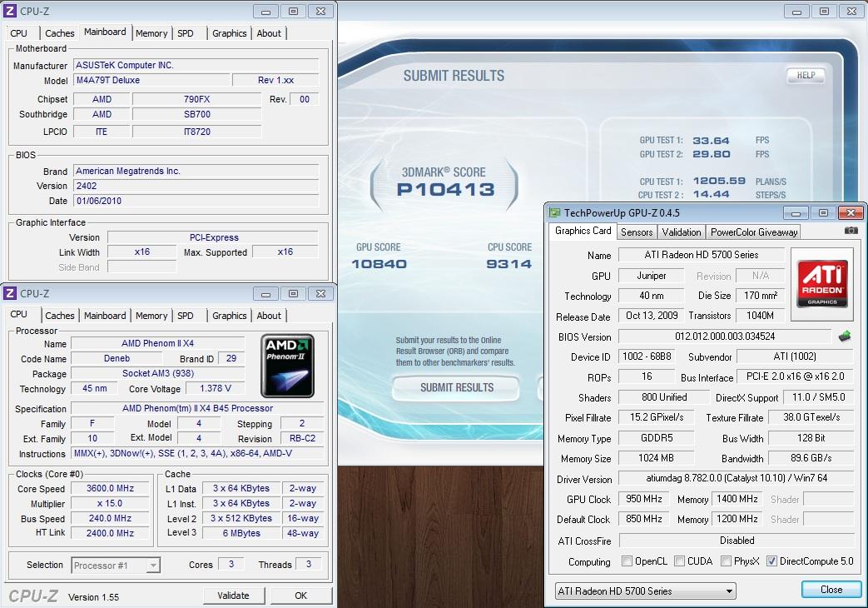868x608 pixels.
Task: Click the ATI CrossFire Disabled field
Action: (x=737, y=541)
